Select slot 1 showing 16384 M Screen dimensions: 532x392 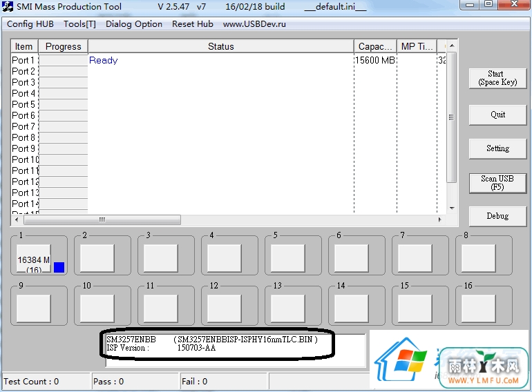34,259
